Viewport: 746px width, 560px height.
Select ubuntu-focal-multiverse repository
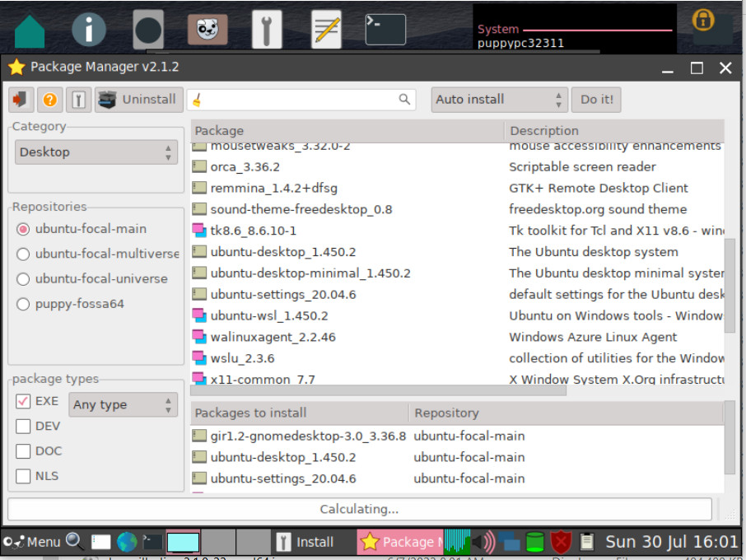[98, 254]
